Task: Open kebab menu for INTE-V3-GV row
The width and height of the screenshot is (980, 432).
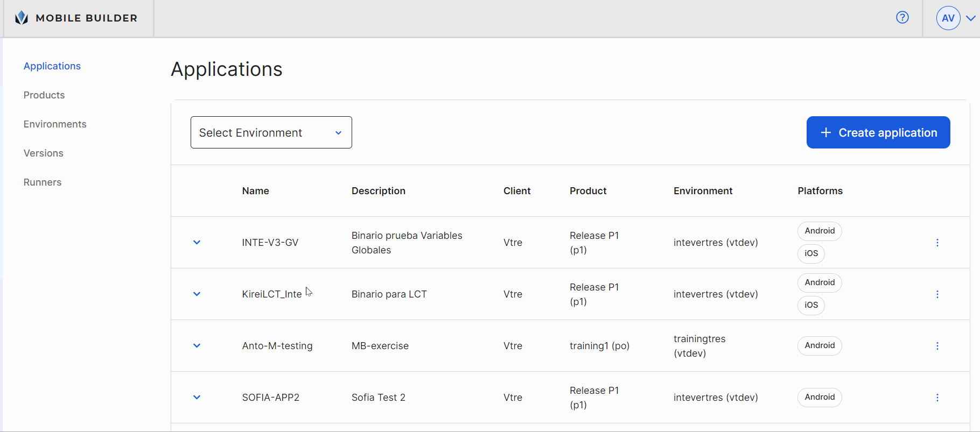Action: 937,243
